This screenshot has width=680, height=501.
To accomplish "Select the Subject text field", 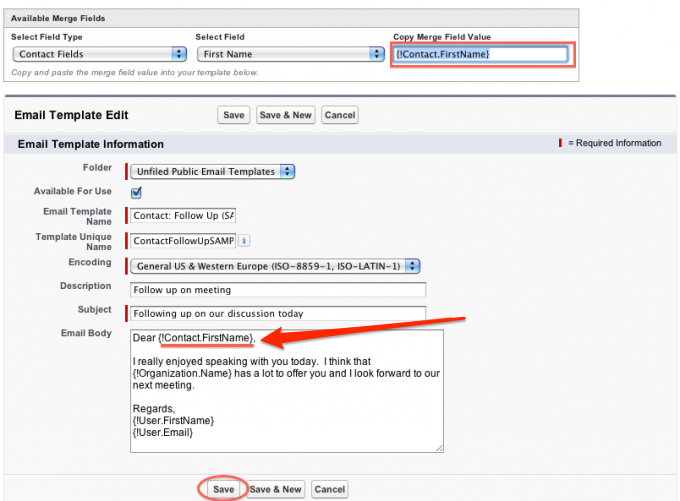I will coord(278,313).
